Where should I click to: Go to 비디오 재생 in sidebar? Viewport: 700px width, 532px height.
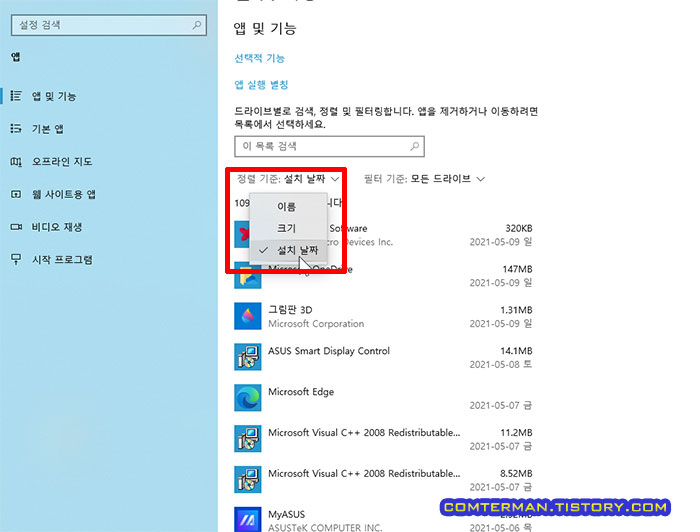[x=57, y=227]
